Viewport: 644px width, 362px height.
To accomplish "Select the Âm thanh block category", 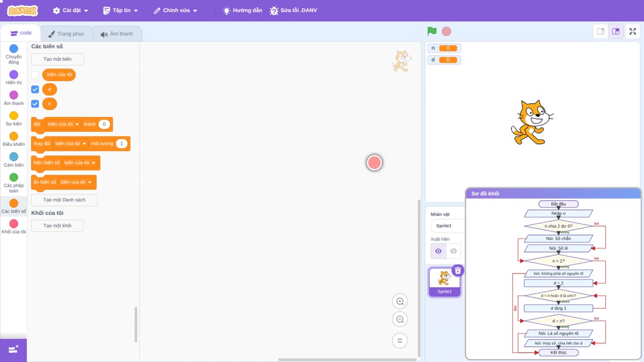I will [13, 98].
